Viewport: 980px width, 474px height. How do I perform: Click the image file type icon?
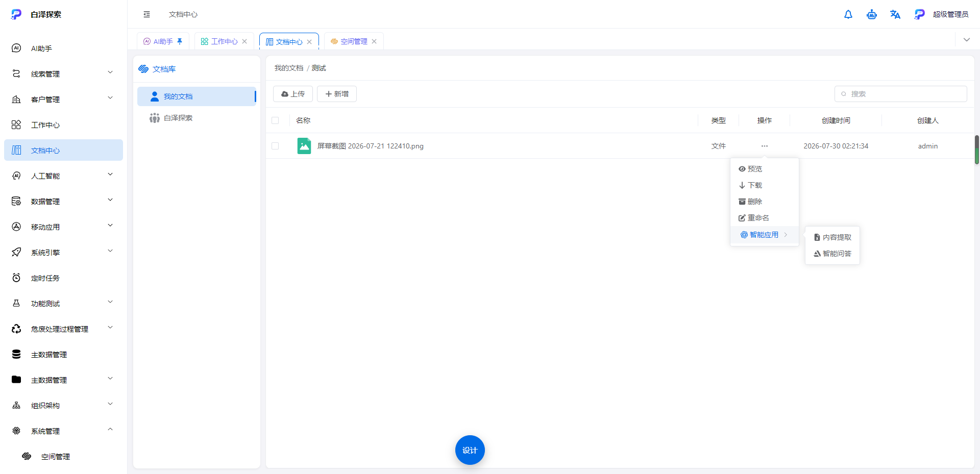(304, 146)
